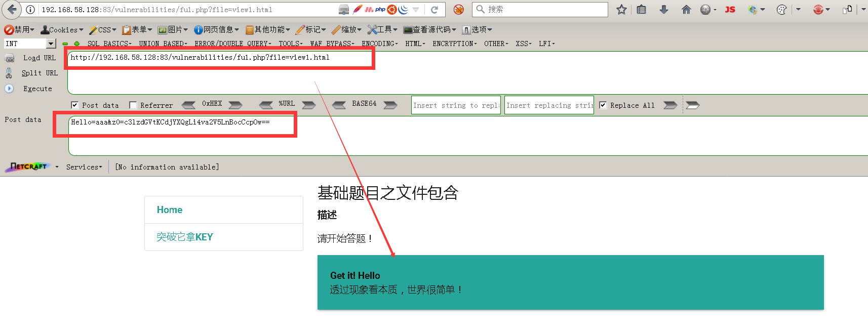Click the BASE64 decode left arrow
The image size is (868, 335).
click(339, 105)
